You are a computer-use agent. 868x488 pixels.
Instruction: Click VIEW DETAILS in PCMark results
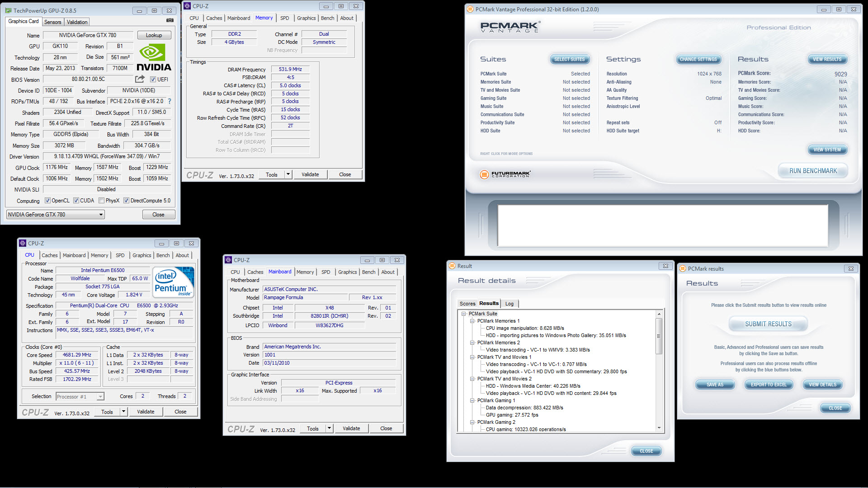click(822, 385)
